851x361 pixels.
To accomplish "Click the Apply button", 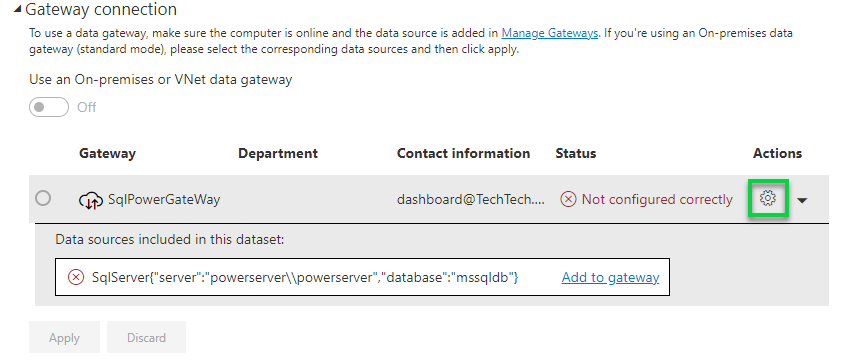I will [x=64, y=338].
